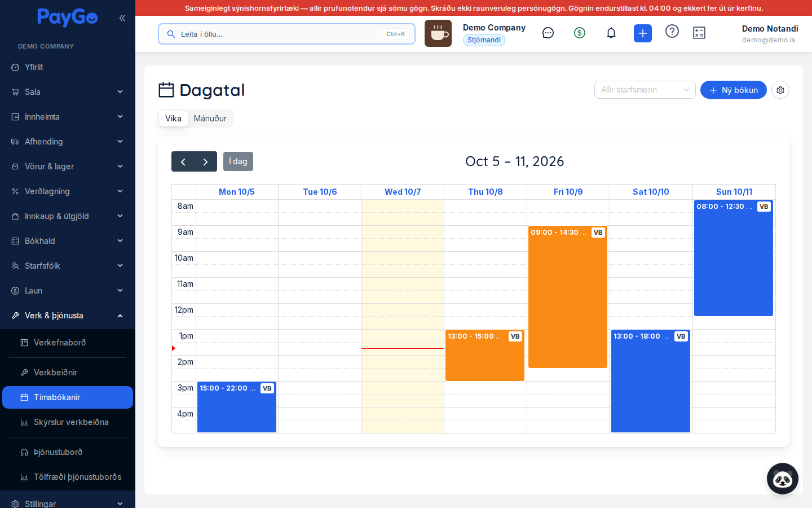Open the Sunday 08:00 - 12:30 booking
The image size is (812, 508).
[734, 258]
